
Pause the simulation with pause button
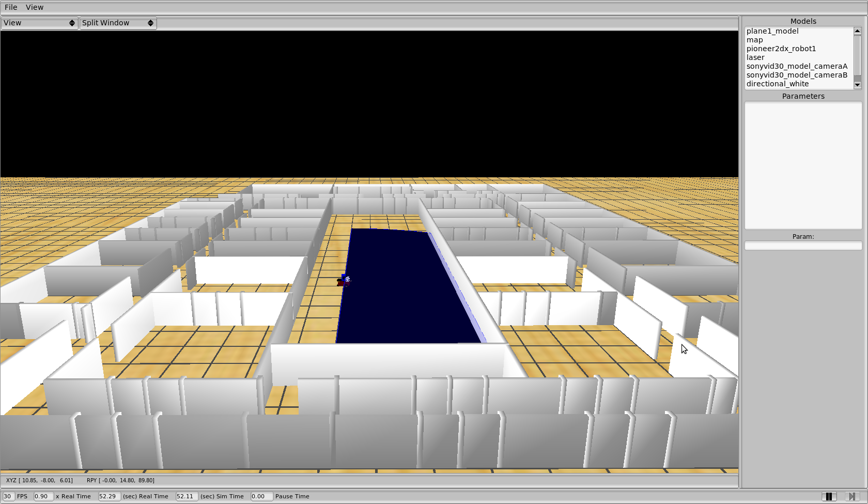pyautogui.click(x=829, y=496)
